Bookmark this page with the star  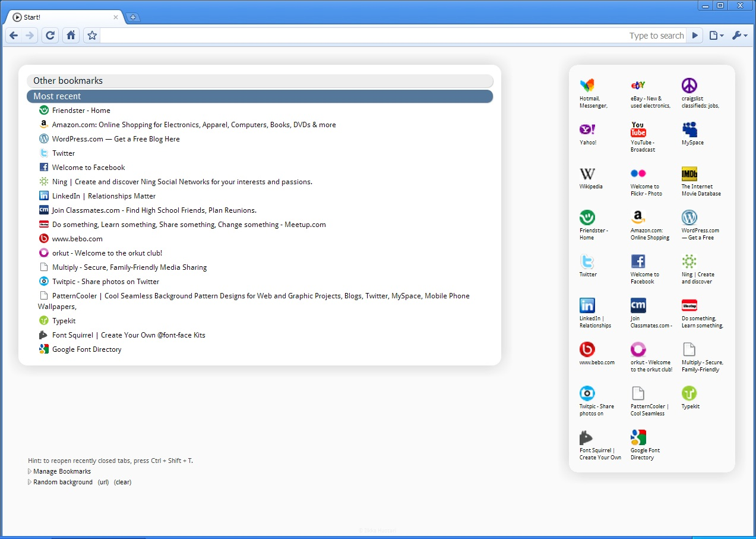[x=91, y=36]
